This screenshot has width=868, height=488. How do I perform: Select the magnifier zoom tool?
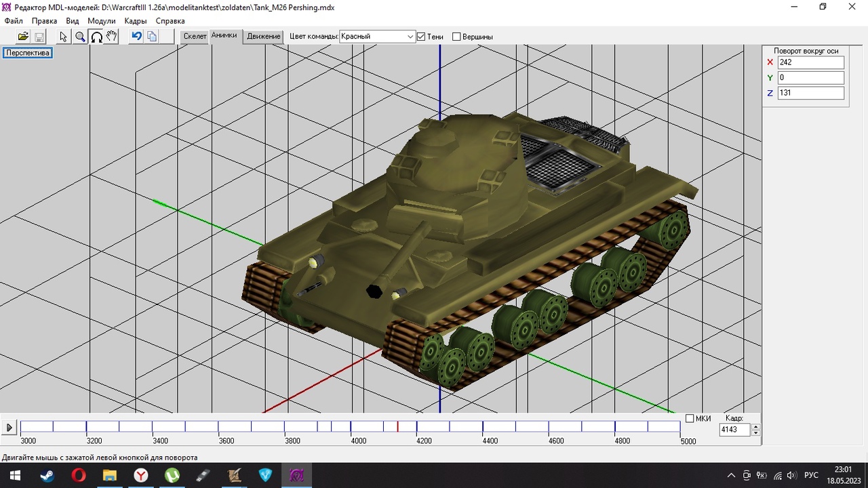pyautogui.click(x=80, y=37)
